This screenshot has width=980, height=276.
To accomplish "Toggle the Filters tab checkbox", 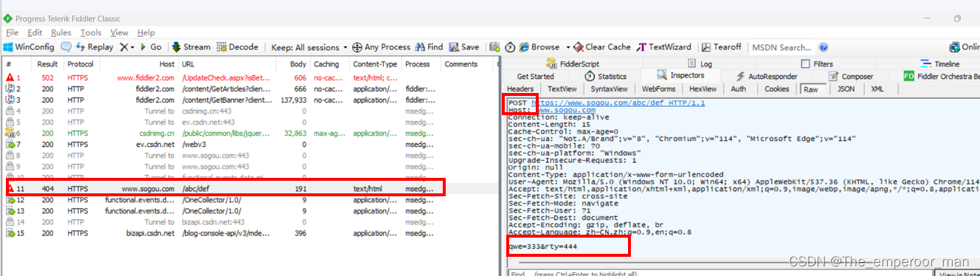I will click(x=805, y=64).
